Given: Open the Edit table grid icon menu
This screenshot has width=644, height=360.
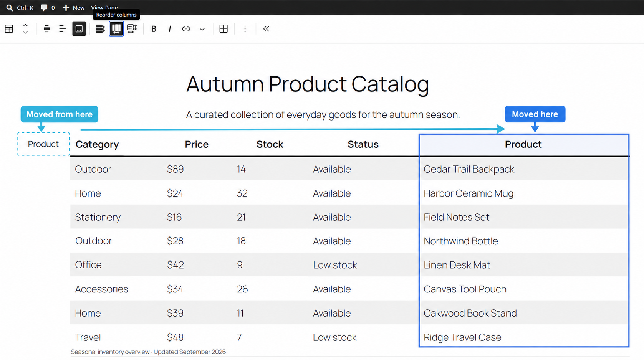Looking at the screenshot, I should coord(223,29).
